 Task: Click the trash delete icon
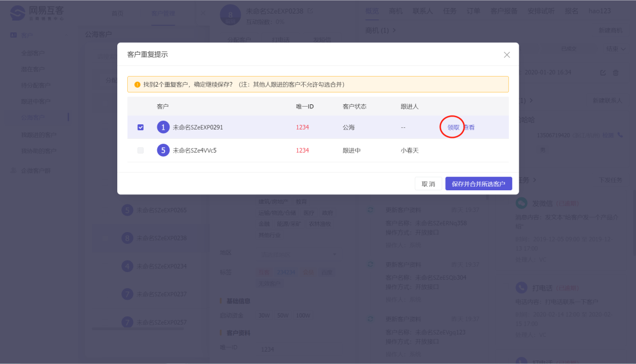(616, 72)
